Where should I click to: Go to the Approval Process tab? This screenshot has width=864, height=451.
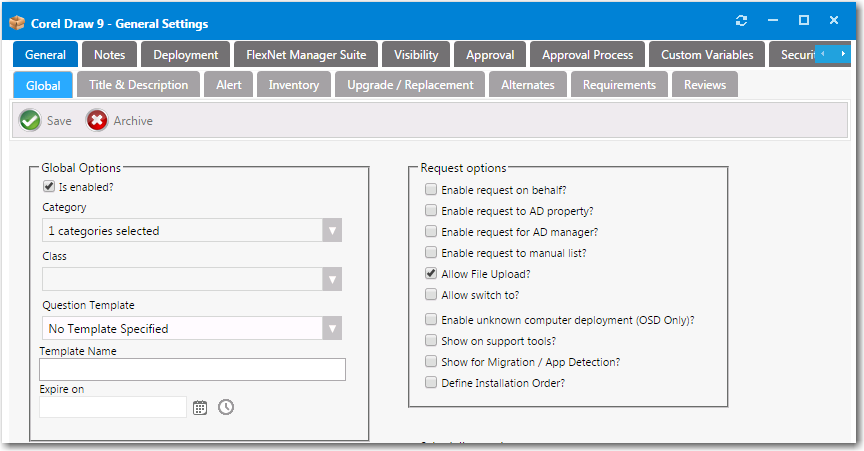click(587, 55)
